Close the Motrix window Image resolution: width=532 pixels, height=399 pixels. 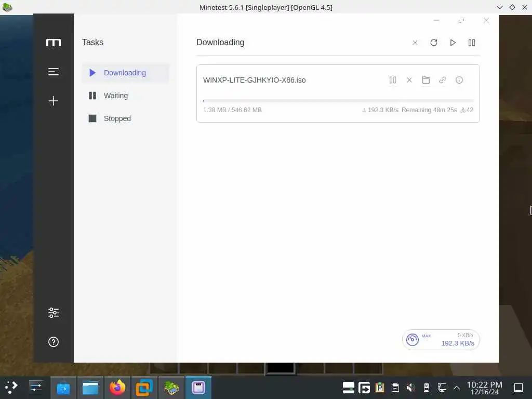(486, 21)
